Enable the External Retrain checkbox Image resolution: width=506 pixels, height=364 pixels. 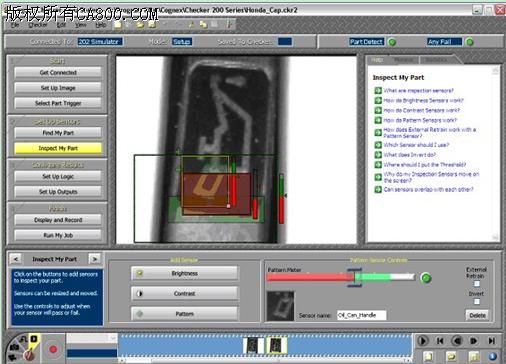(477, 284)
